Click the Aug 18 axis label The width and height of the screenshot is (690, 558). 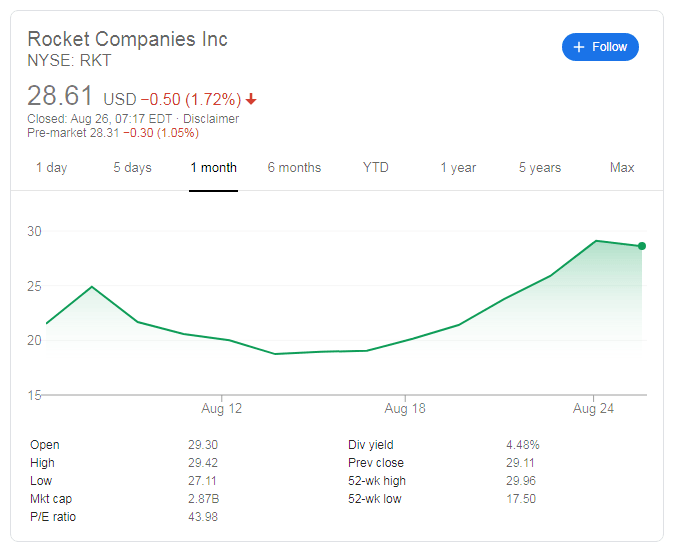point(405,408)
